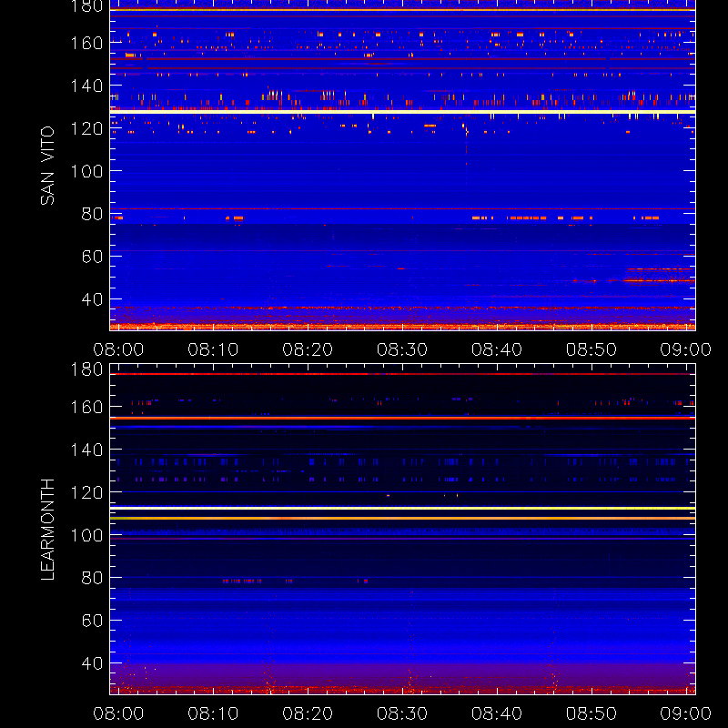Select 08:20 label of San Vito plot
Image resolution: width=728 pixels, height=728 pixels.
point(308,349)
